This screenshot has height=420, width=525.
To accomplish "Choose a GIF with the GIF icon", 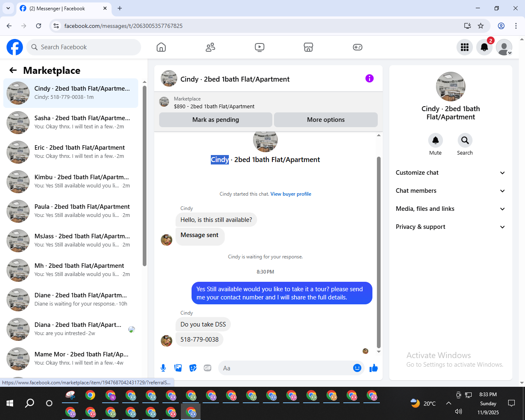I will (208, 368).
